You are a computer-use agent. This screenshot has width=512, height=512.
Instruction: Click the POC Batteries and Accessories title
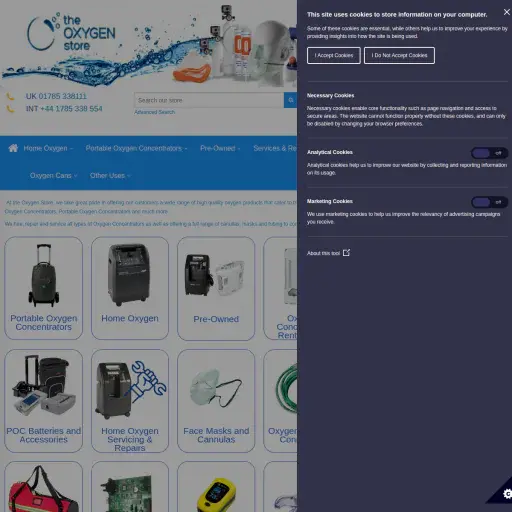[44, 435]
